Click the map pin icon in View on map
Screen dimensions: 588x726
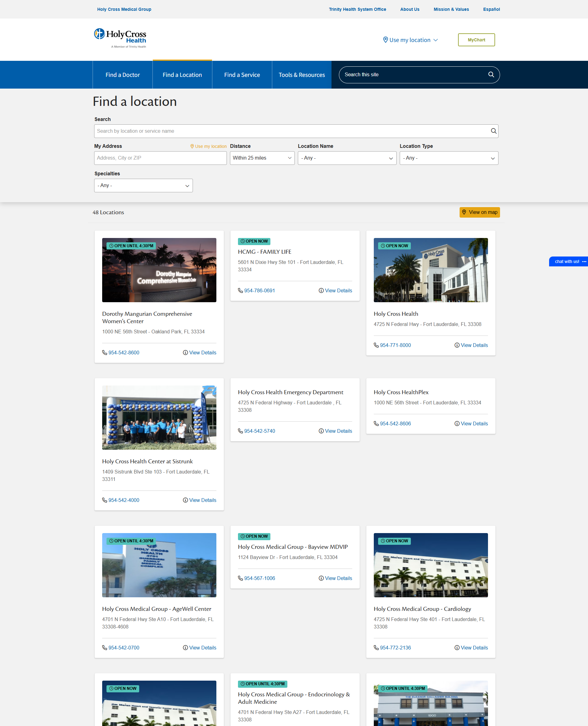coord(464,212)
